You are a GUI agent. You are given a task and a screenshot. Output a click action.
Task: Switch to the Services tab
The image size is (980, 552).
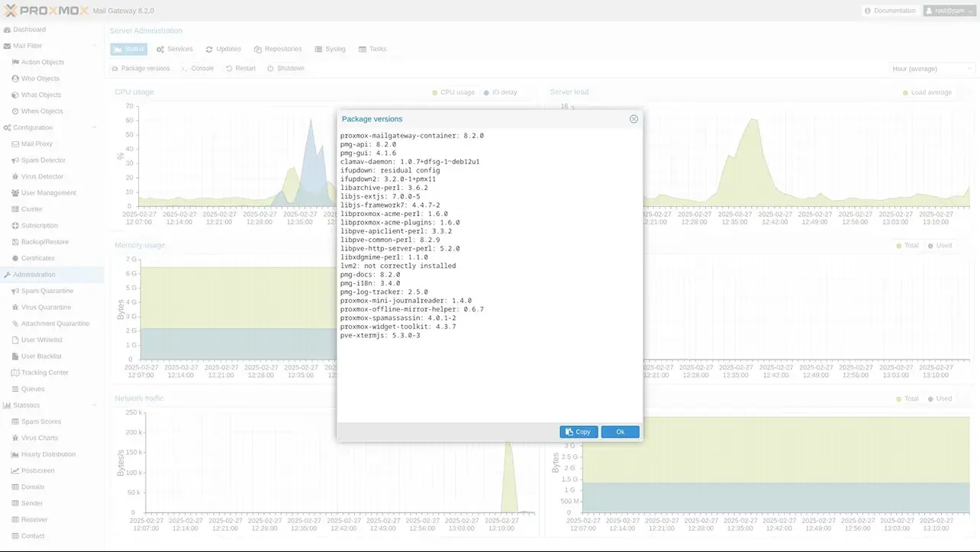click(x=175, y=49)
